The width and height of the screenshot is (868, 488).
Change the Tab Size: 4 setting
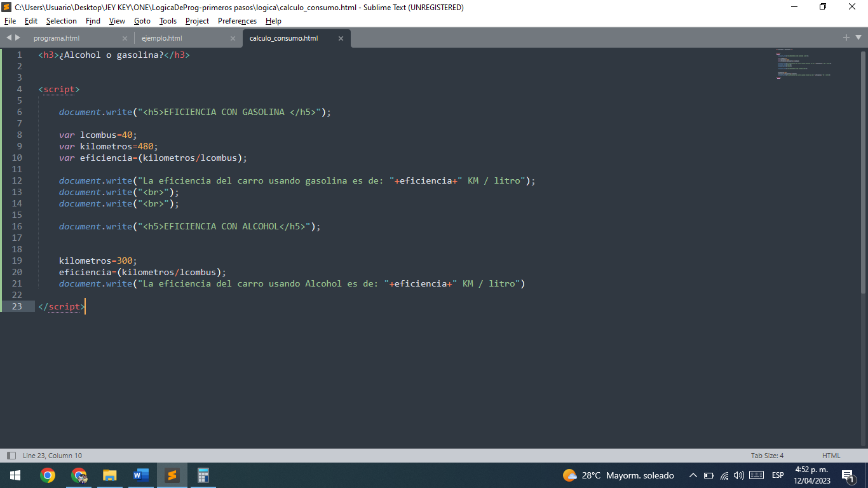tap(767, 456)
